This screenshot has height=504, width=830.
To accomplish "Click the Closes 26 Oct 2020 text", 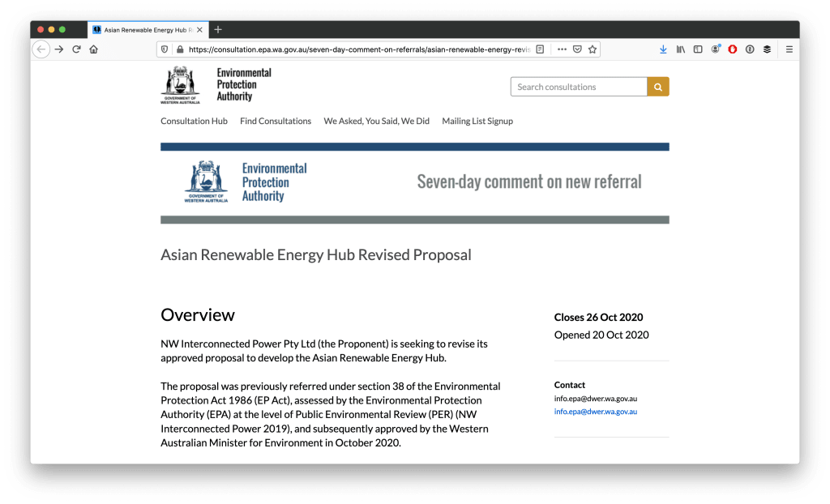I will point(599,317).
